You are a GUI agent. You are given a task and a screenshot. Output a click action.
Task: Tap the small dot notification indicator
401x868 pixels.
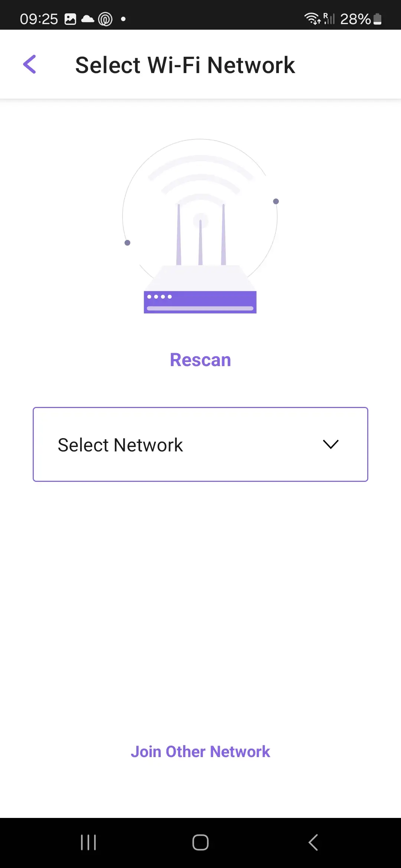[123, 19]
